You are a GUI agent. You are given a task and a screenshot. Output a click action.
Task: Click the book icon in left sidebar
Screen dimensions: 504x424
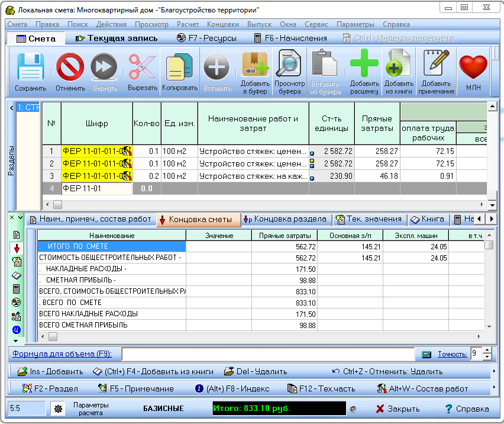click(17, 275)
